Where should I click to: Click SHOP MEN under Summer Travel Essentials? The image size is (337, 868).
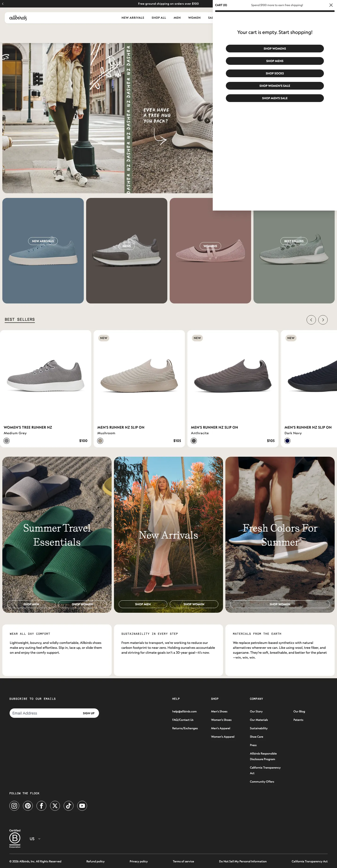pos(31,604)
